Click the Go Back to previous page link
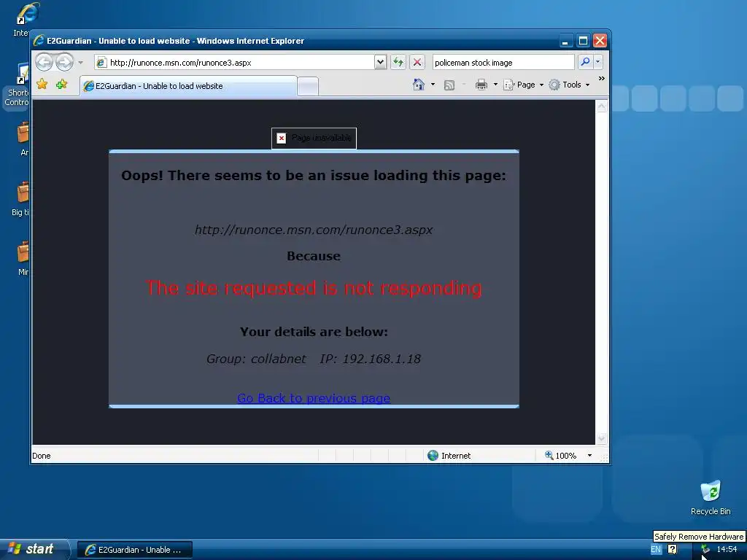The height and width of the screenshot is (560, 747). point(314,398)
